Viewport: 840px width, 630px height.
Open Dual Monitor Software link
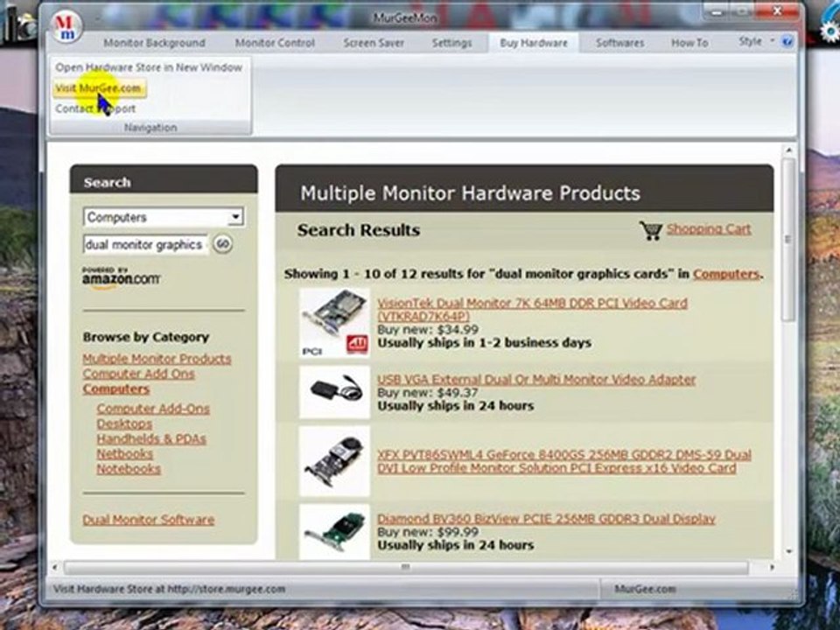coord(149,520)
